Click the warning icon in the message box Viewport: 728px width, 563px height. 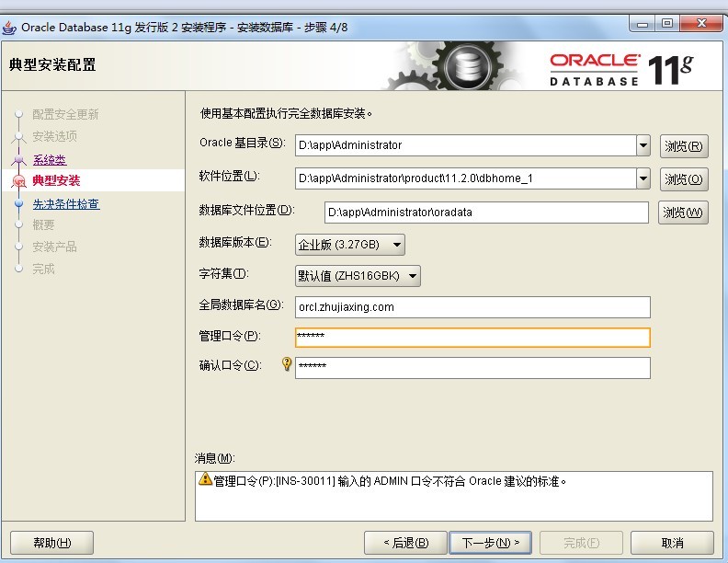pyautogui.click(x=205, y=478)
